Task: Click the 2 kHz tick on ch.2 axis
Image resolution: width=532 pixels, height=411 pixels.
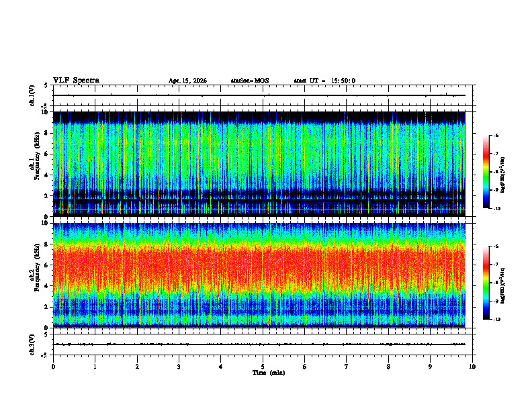Action: pos(47,307)
